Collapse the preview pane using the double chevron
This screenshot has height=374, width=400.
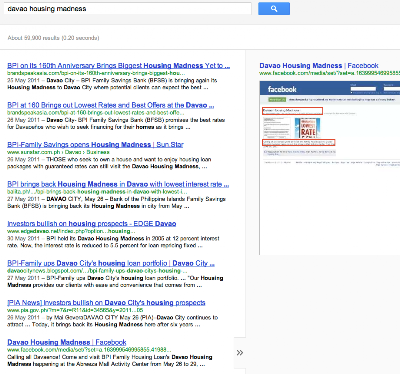pos(240,353)
